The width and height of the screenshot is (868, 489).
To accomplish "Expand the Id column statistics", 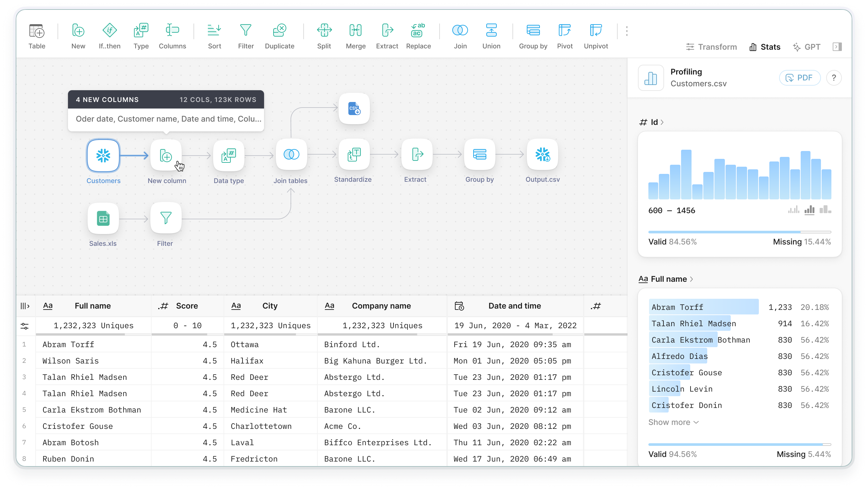I will [x=652, y=122].
